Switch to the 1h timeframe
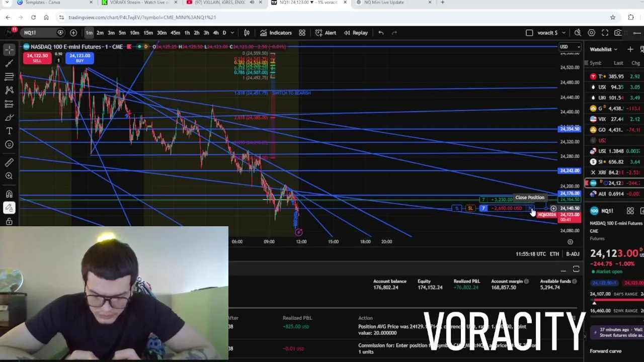Image resolution: width=644 pixels, height=362 pixels. pos(187,33)
